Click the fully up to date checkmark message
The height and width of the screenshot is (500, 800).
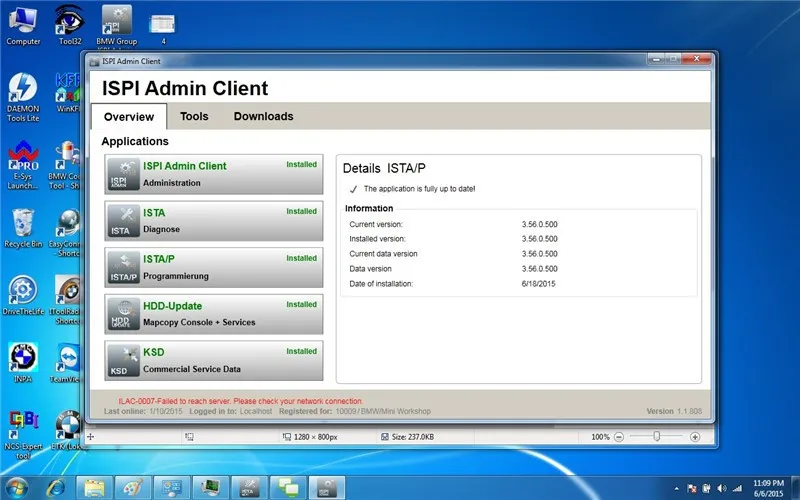[412, 189]
